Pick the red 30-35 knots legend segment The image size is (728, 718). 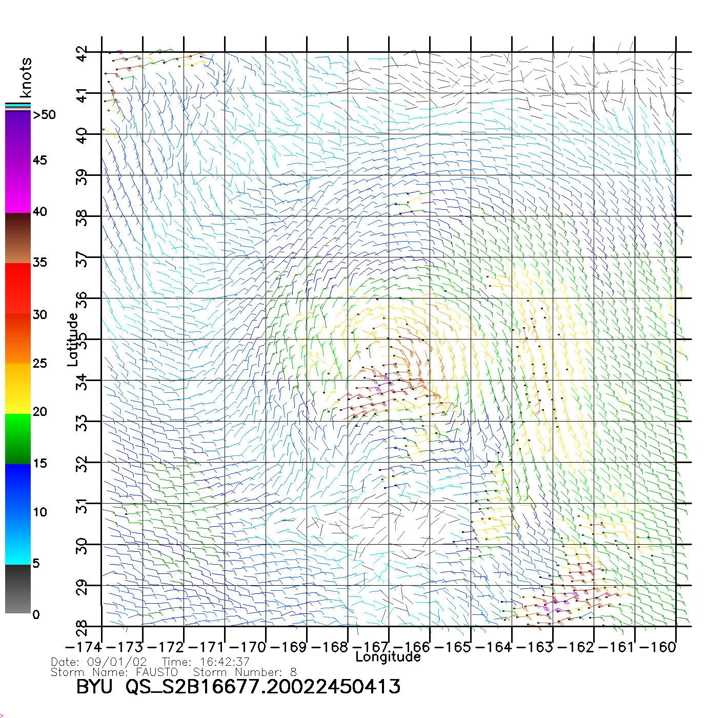coord(18,288)
